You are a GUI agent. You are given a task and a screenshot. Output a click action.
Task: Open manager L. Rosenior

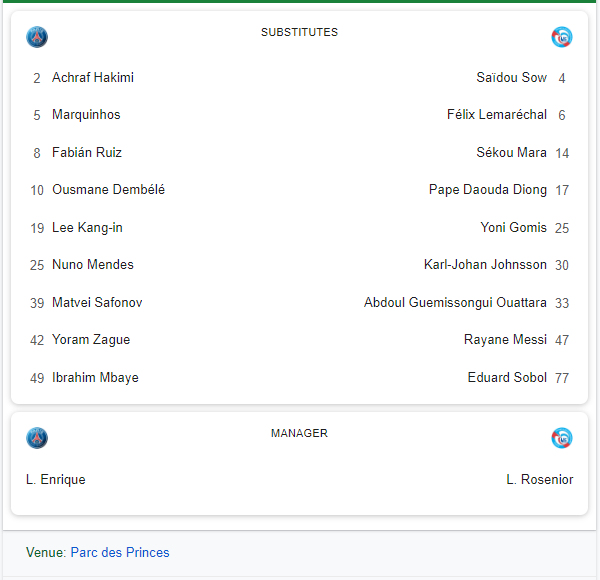(540, 480)
